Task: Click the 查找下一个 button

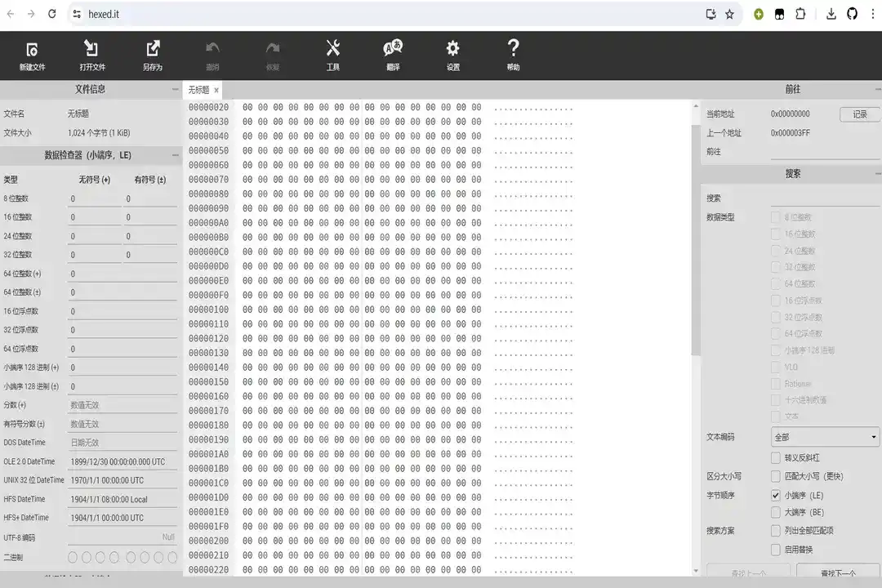Action: point(838,573)
